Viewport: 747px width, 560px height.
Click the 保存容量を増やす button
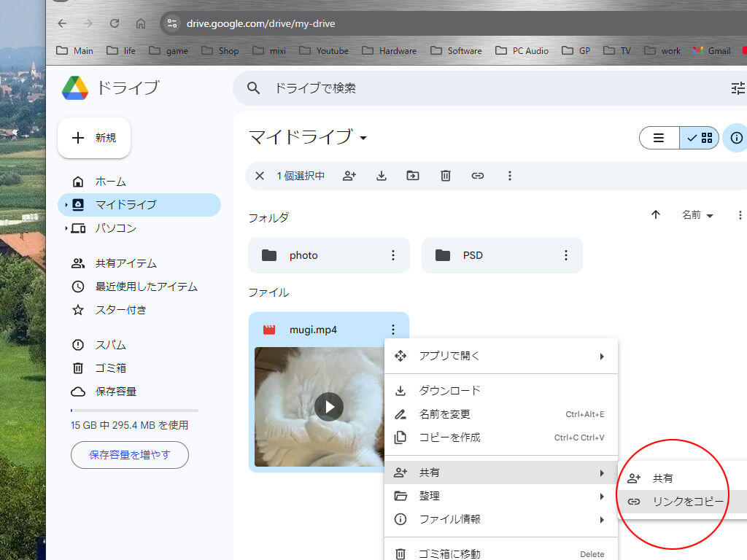130,455
